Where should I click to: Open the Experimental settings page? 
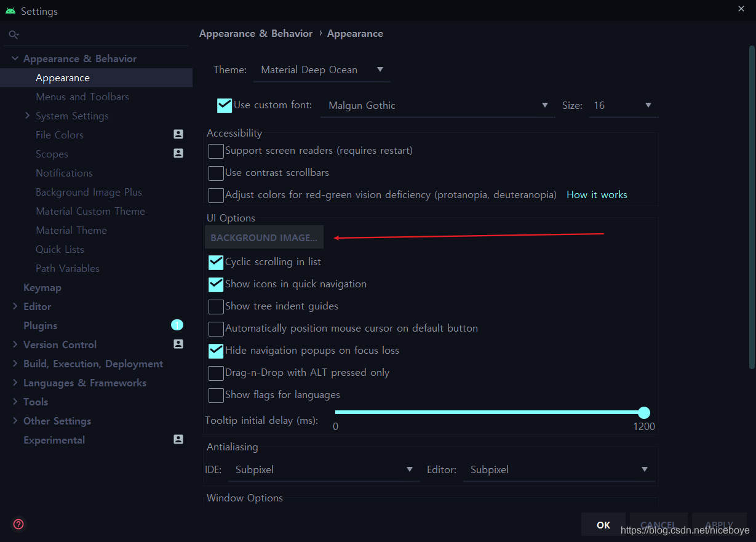coord(54,440)
